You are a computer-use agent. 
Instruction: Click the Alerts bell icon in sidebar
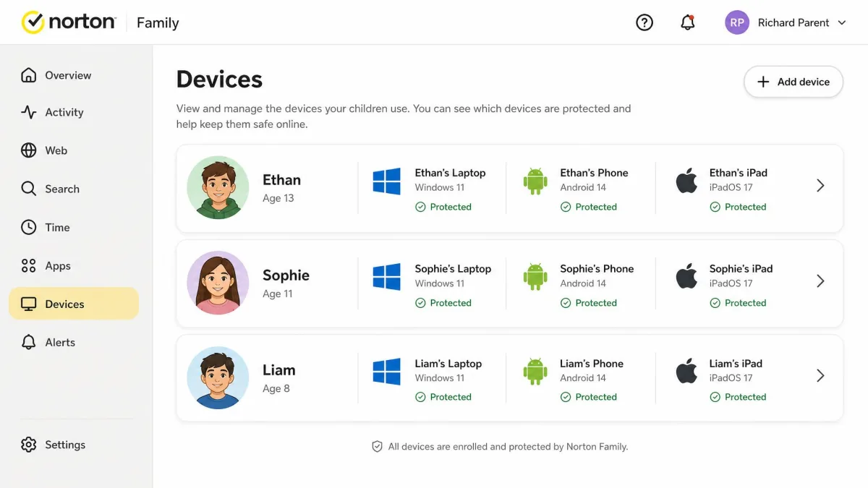[x=28, y=342]
